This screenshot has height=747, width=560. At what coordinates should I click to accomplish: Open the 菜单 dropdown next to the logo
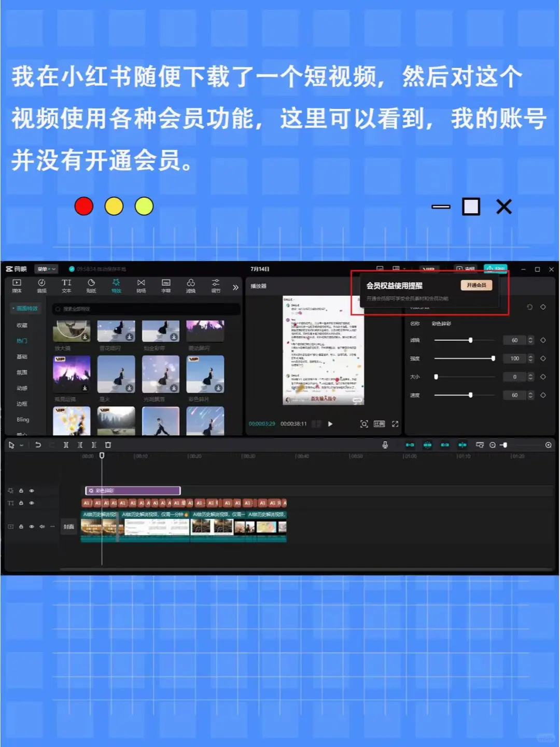point(46,270)
